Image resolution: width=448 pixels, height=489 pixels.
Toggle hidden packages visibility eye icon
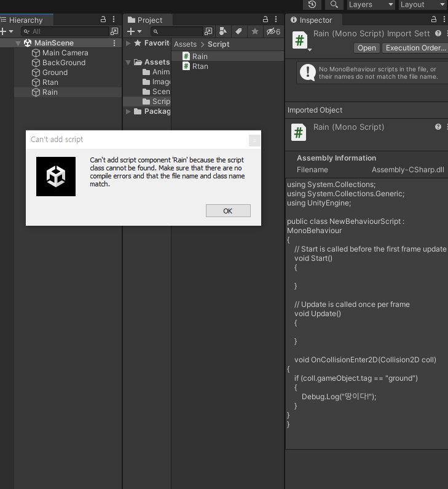(273, 31)
